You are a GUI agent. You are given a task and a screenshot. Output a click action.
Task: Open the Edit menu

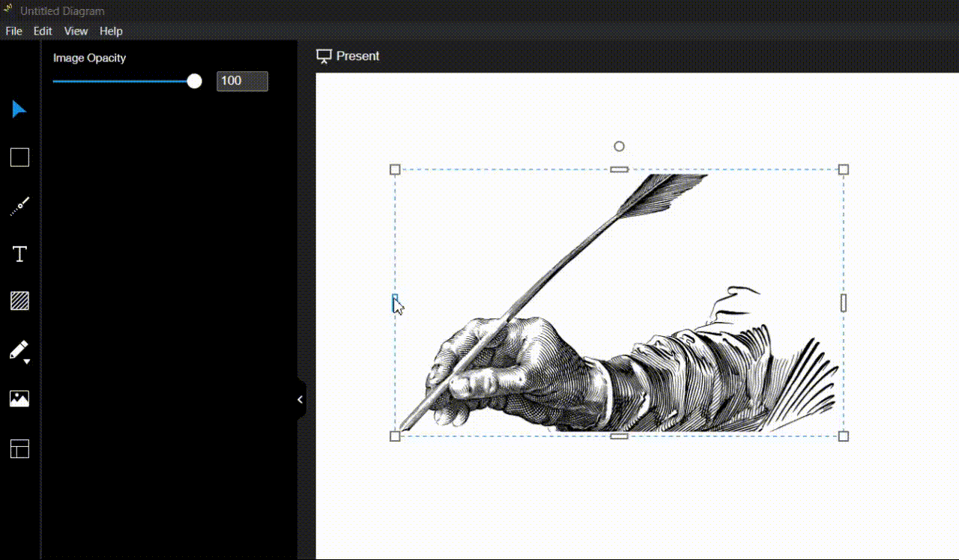pos(43,31)
